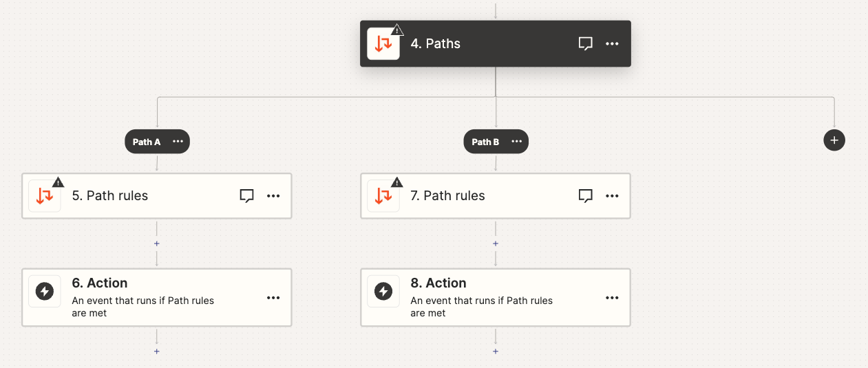Click the 7. Path rules step icon

click(x=383, y=196)
